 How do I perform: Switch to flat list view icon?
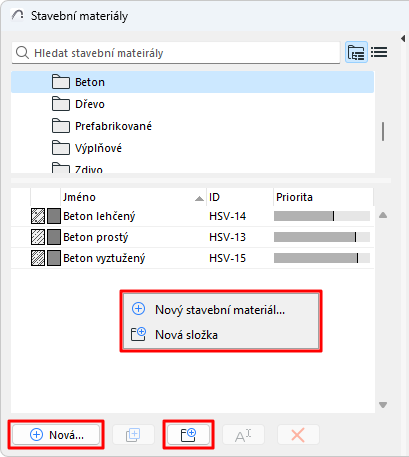[x=379, y=52]
